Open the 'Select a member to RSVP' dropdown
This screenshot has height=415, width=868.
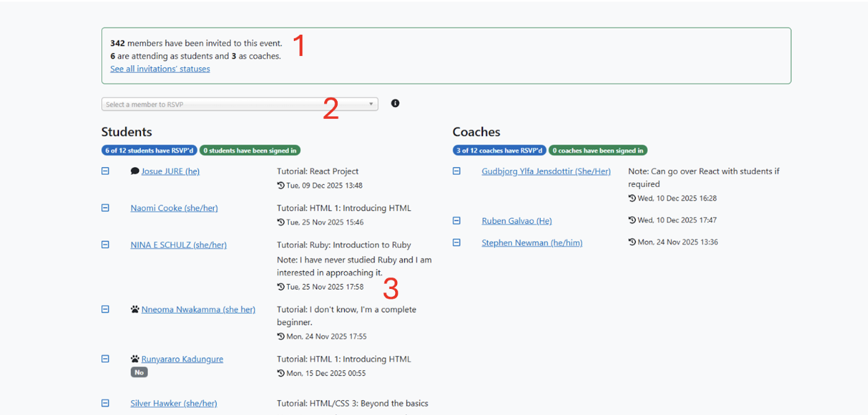(x=234, y=104)
